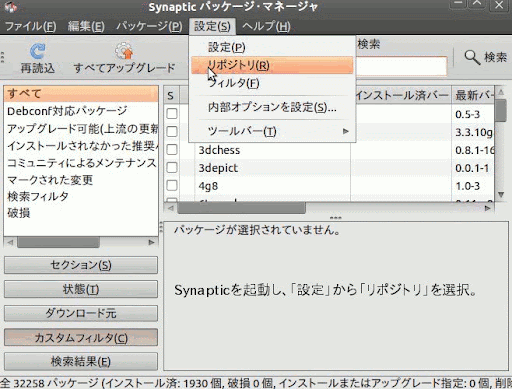Click the 4g8 package name
The image size is (512, 389).
(x=208, y=186)
